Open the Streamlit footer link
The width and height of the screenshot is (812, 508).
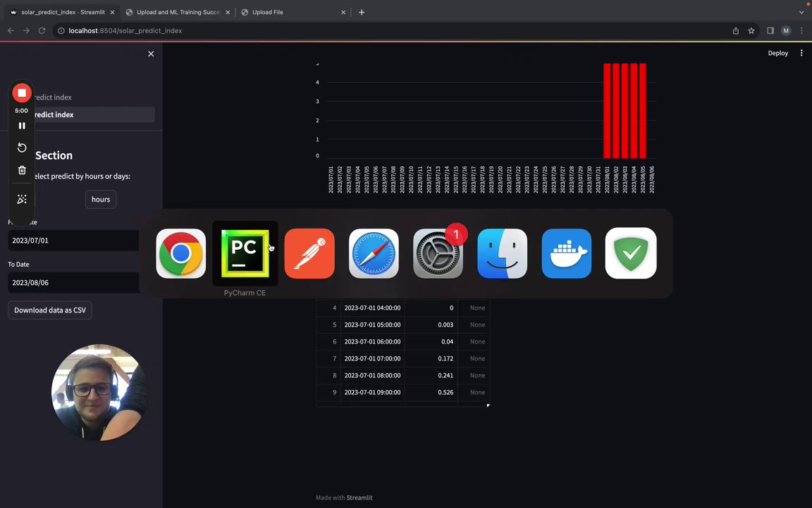click(x=359, y=497)
